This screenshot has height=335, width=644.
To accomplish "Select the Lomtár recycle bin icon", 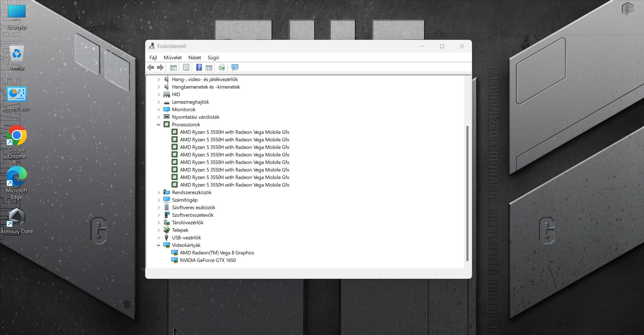I will (17, 58).
